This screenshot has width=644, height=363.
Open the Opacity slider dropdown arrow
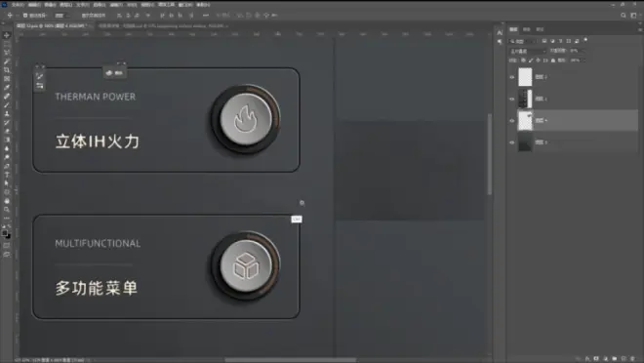[x=584, y=51]
